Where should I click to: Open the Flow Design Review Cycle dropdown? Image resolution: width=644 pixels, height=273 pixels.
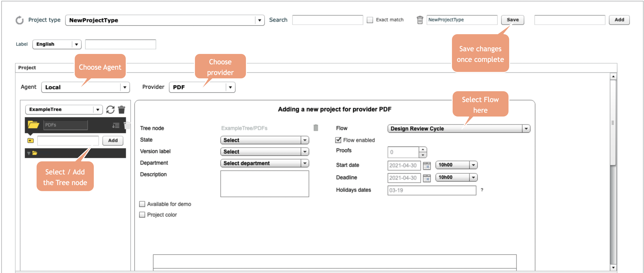click(459, 129)
